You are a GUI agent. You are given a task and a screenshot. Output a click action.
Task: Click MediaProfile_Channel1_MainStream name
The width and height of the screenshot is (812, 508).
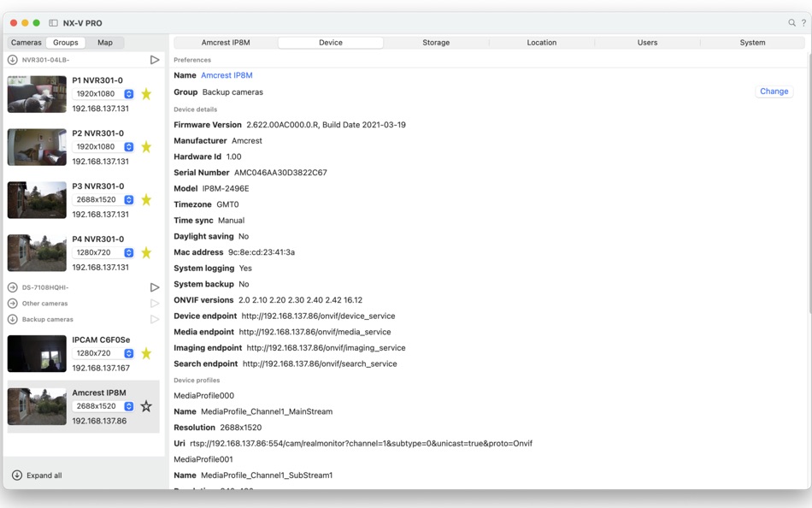(267, 411)
